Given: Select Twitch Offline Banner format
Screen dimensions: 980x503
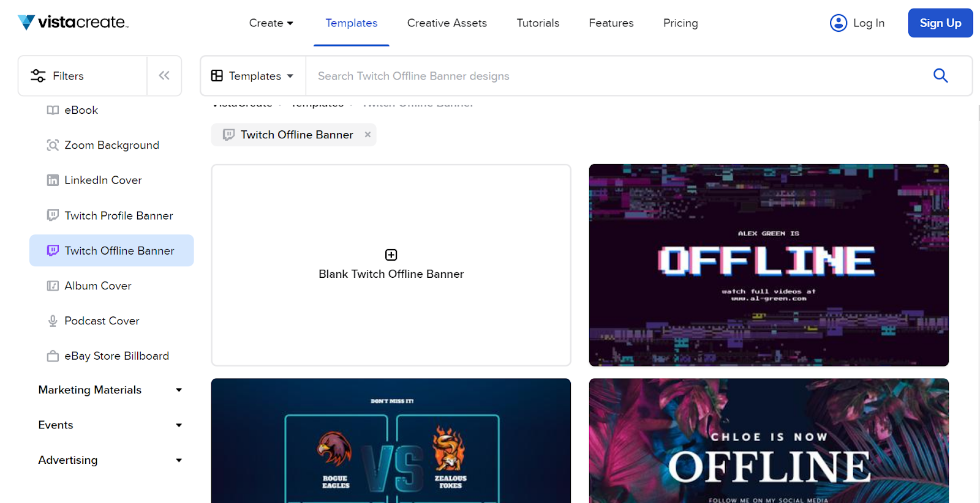Looking at the screenshot, I should click(111, 250).
